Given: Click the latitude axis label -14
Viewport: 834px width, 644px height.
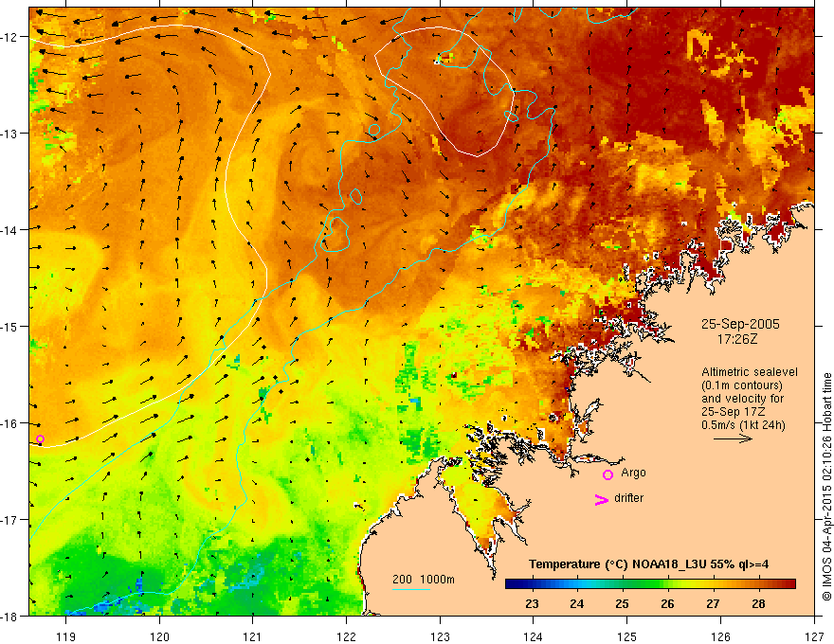Looking at the screenshot, I should click(x=9, y=229).
